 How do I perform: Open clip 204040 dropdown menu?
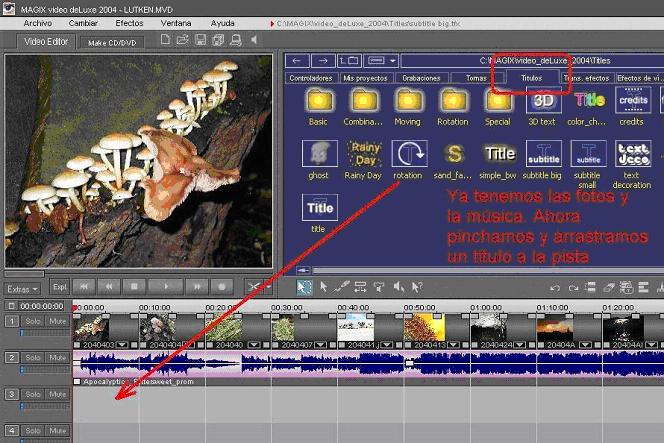click(255, 345)
